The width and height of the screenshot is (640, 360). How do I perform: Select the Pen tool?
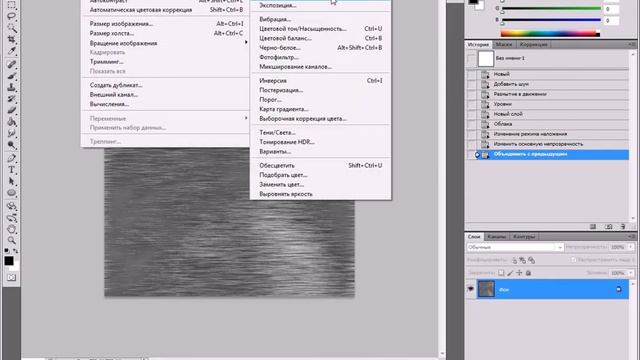pos(11,158)
